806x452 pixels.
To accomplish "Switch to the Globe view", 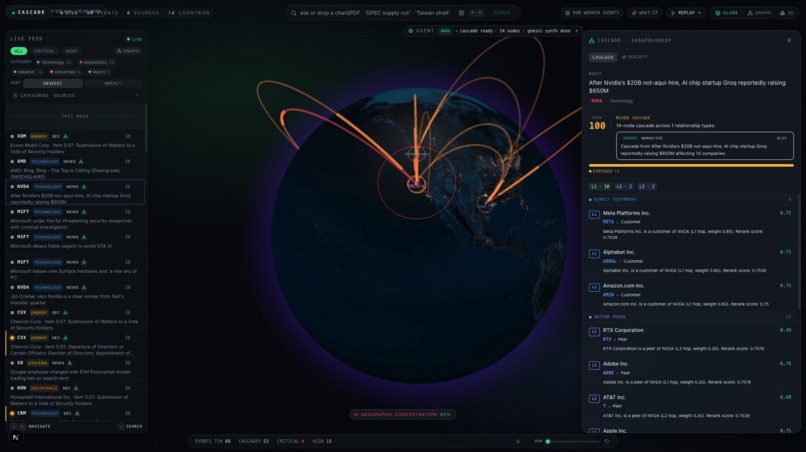I will (726, 13).
